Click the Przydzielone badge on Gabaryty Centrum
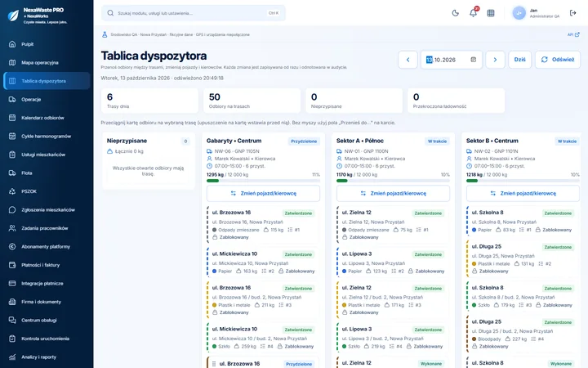588x368 pixels. pos(304,141)
